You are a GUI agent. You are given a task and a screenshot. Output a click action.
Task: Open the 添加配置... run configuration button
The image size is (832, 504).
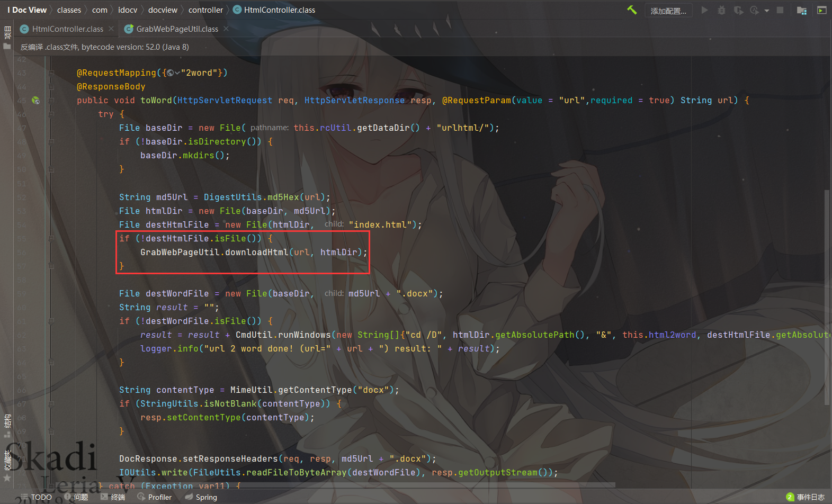click(x=668, y=11)
